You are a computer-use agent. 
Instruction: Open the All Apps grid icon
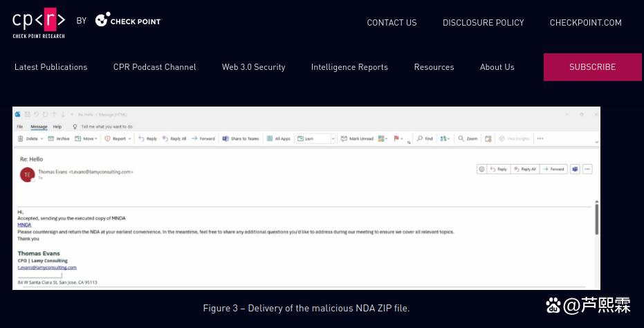click(x=270, y=138)
